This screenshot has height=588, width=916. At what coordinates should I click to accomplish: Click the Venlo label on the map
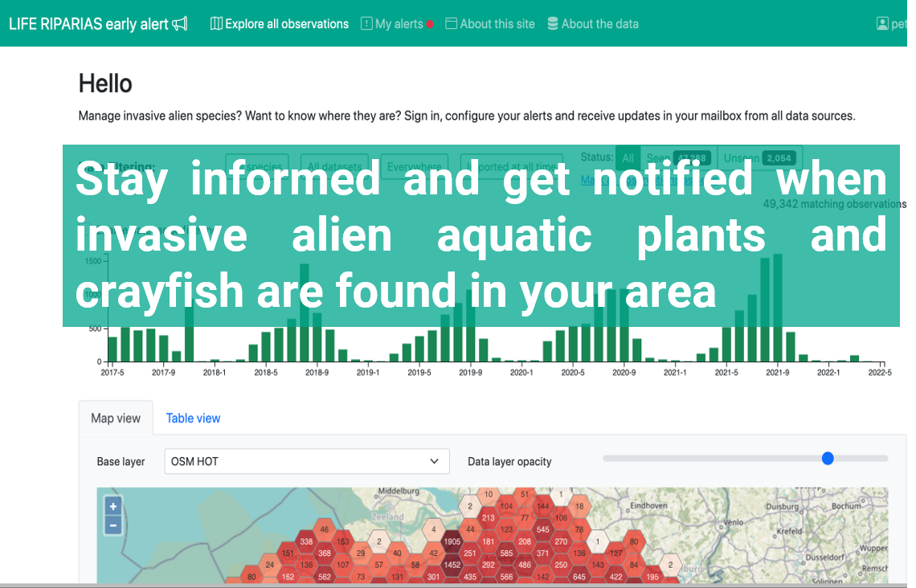(x=734, y=523)
